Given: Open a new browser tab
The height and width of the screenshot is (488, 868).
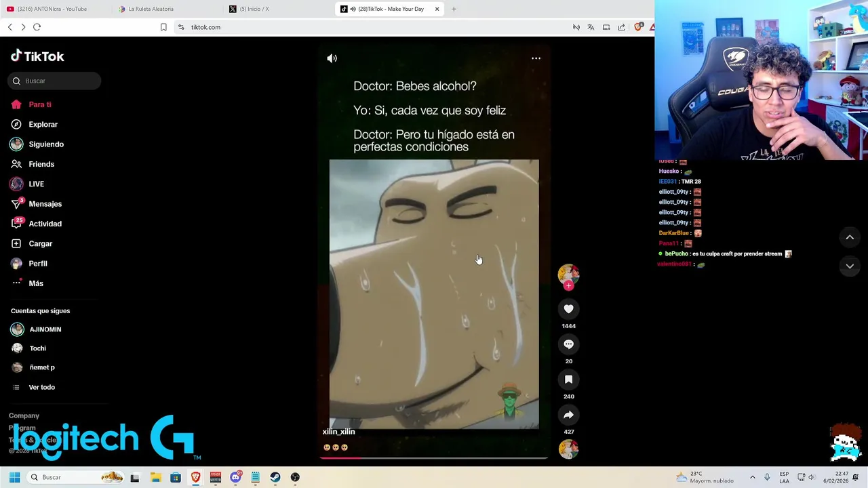Looking at the screenshot, I should pos(454,9).
